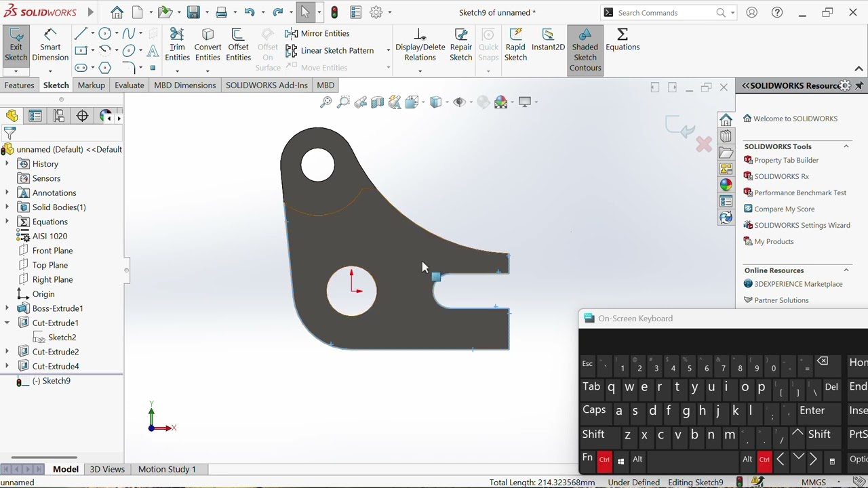Image resolution: width=868 pixels, height=488 pixels.
Task: Toggle left Ctrl key on the On-Screen Keyboard
Action: click(604, 460)
